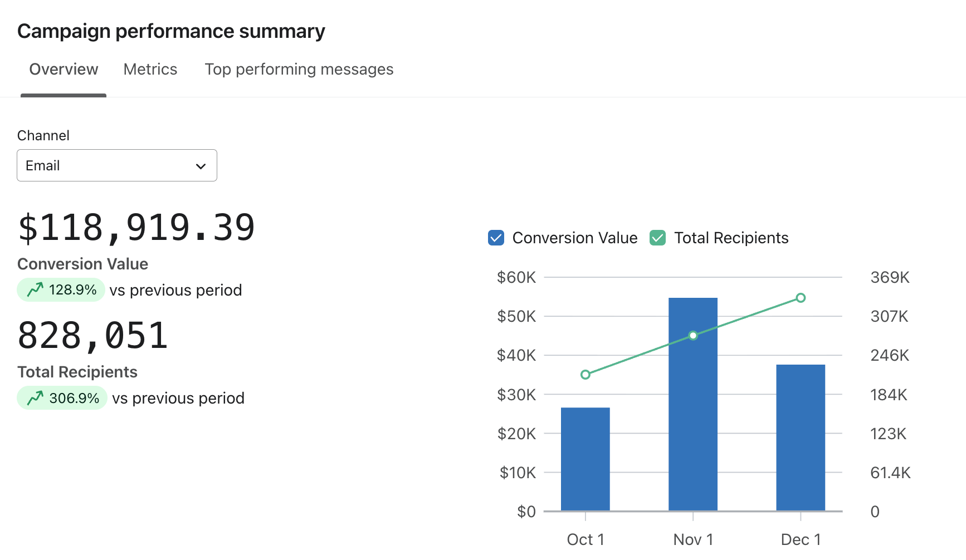Click the chevron arrow in Channel selector
Image resolution: width=966 pixels, height=560 pixels.
tap(201, 166)
